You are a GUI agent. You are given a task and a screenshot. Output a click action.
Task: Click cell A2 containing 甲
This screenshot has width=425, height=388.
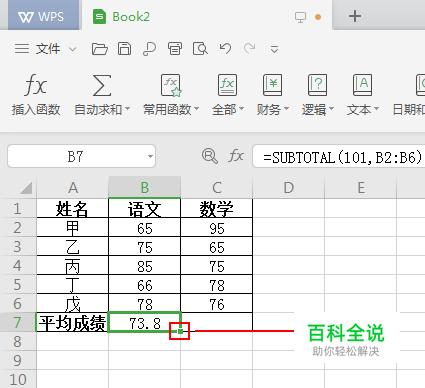pos(73,228)
